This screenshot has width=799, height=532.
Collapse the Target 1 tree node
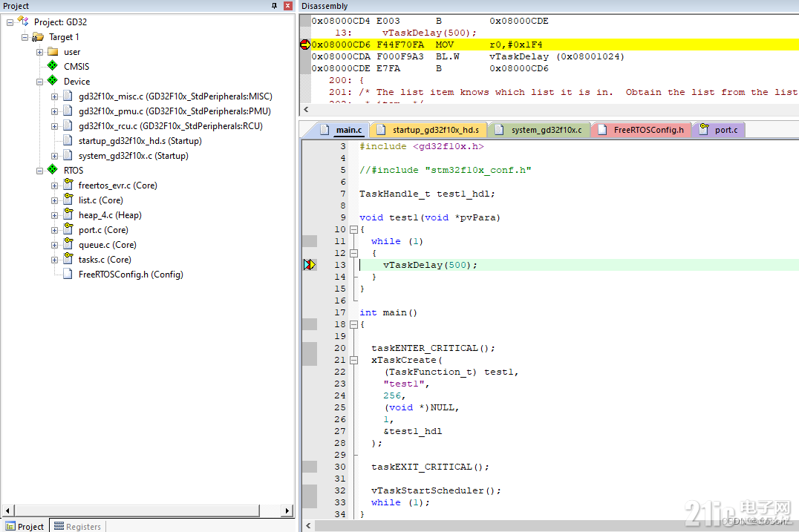25,37
